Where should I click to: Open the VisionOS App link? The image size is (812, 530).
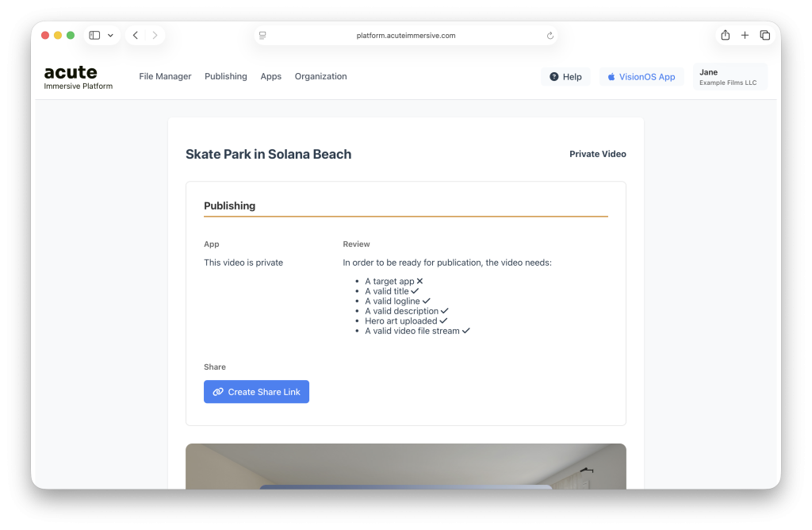[x=641, y=77]
